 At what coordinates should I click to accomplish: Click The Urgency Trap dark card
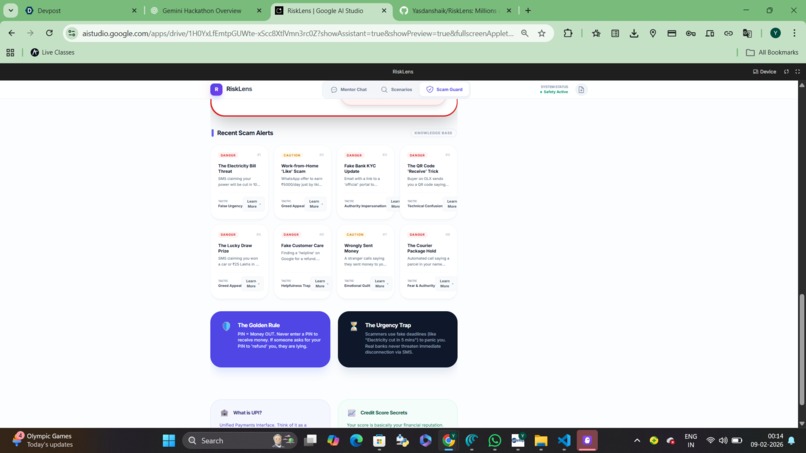click(397, 339)
